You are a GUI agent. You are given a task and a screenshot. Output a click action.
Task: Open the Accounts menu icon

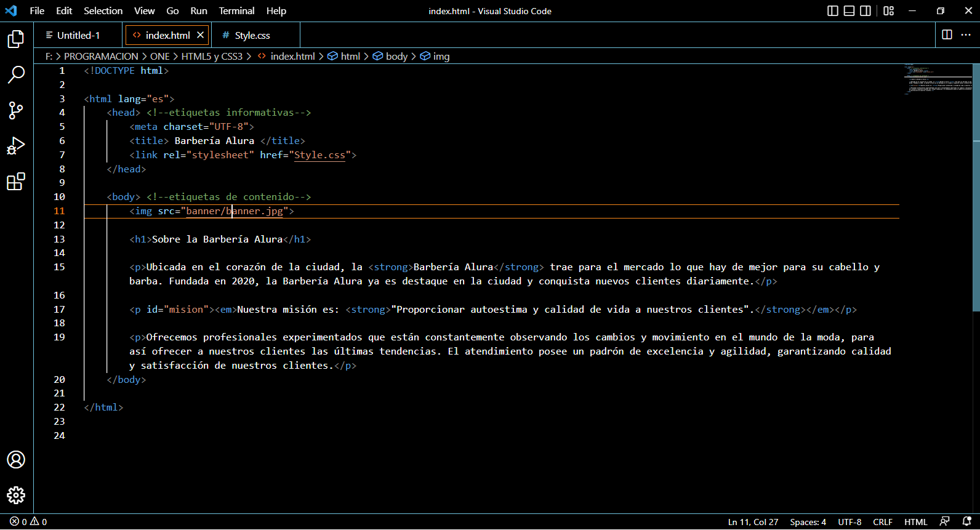16,460
